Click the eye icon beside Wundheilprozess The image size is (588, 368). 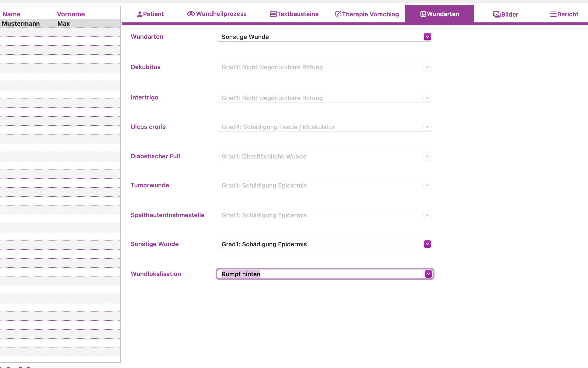[x=191, y=14]
